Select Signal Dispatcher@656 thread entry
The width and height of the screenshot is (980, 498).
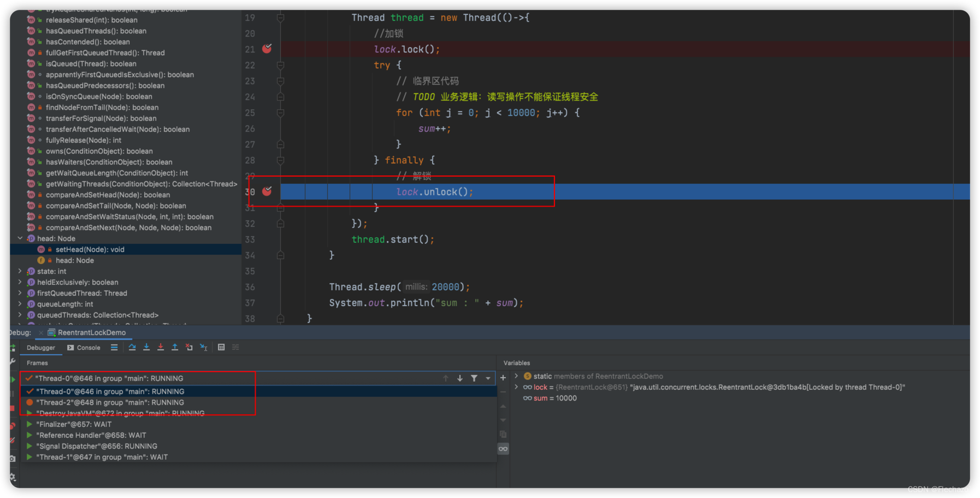(x=258, y=446)
